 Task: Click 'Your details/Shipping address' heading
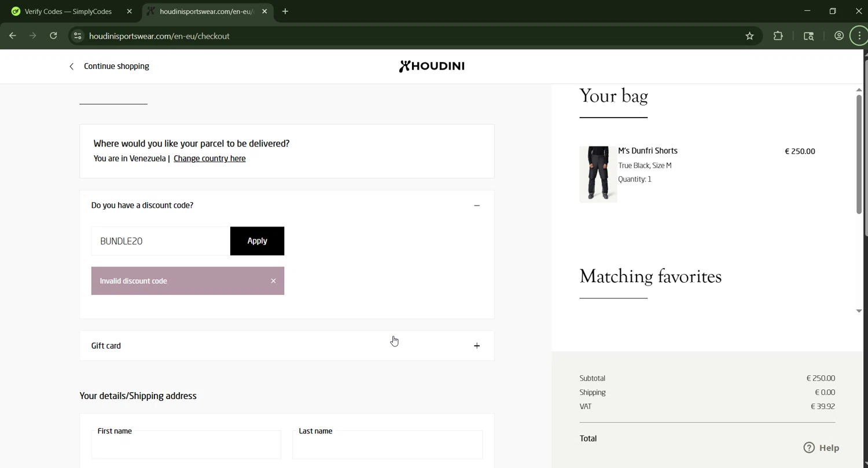(x=138, y=396)
